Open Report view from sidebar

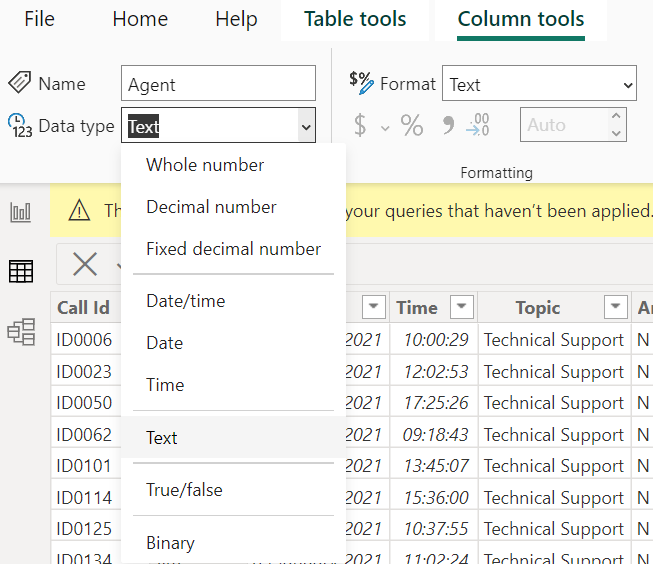tap(21, 212)
